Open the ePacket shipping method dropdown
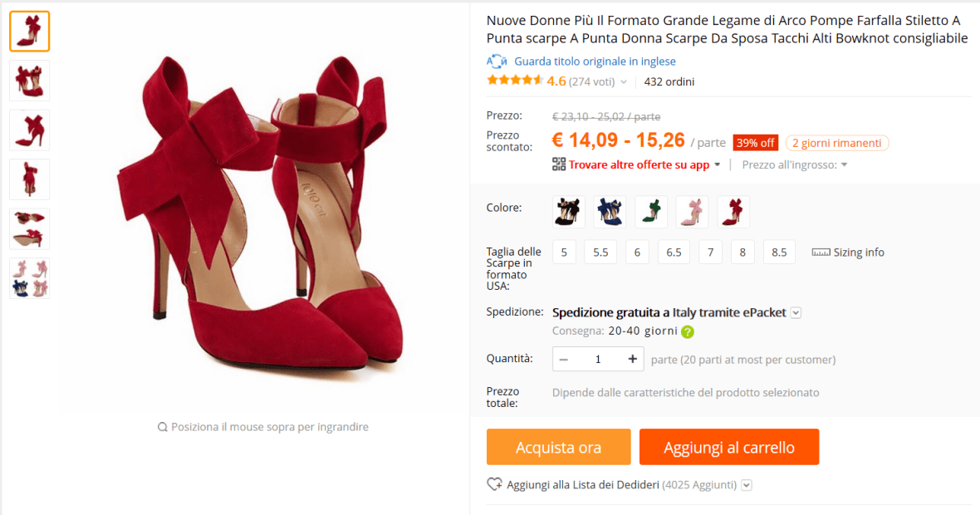This screenshot has width=980, height=515. pos(796,313)
